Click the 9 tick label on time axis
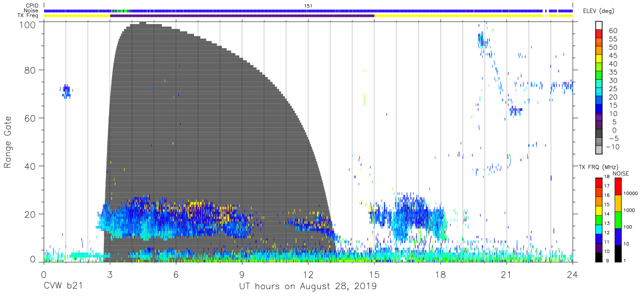644x297 pixels. tap(242, 274)
